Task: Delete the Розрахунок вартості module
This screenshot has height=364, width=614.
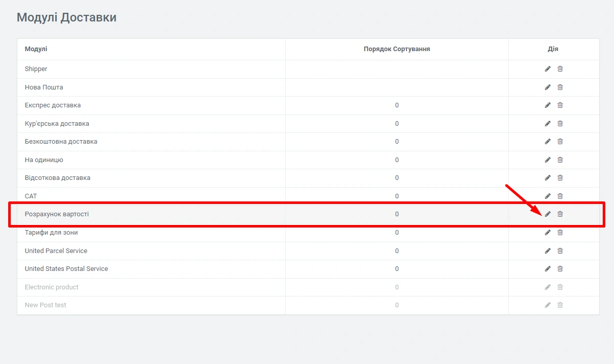Action: (x=560, y=214)
